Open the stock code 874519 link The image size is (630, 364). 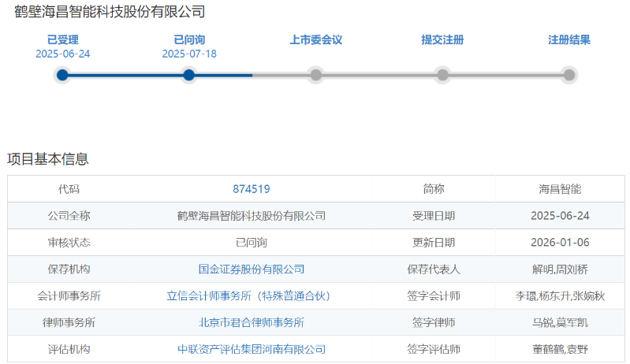[252, 189]
